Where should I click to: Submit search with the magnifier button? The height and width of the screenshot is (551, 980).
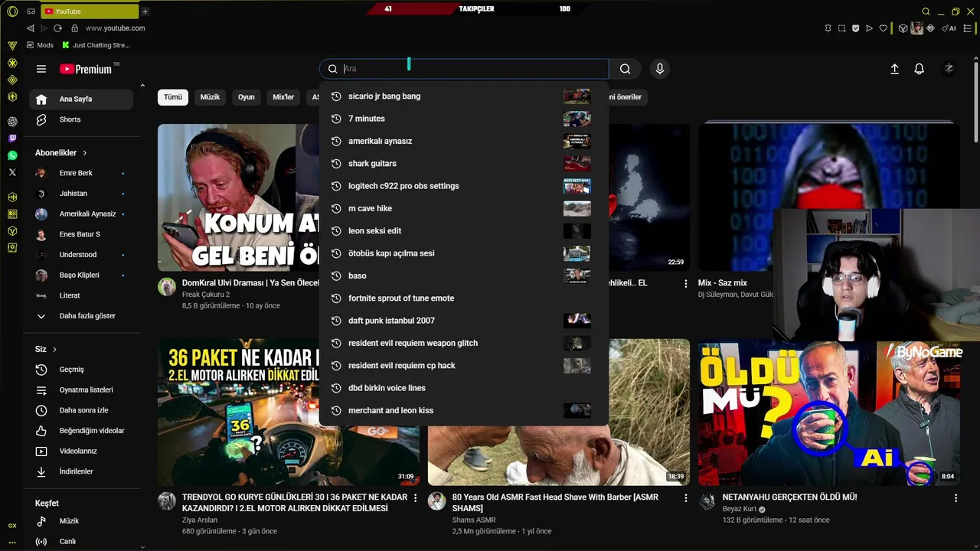626,69
